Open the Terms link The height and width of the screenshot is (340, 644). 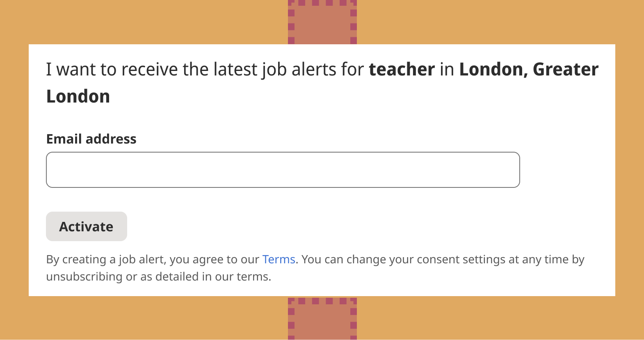pyautogui.click(x=279, y=259)
